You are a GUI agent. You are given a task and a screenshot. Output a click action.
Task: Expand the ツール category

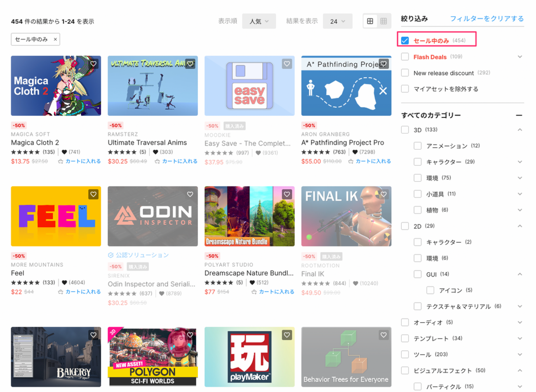click(520, 354)
